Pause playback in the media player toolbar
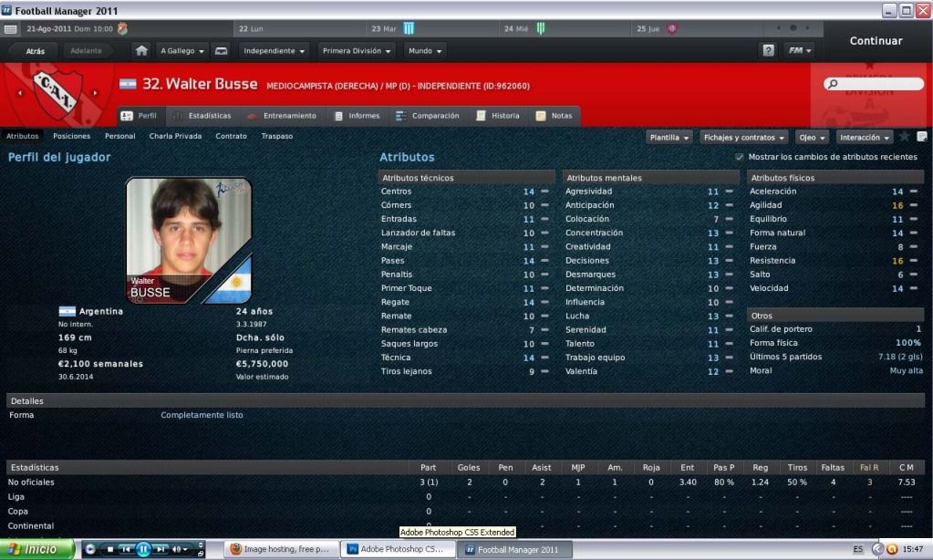 click(x=143, y=549)
